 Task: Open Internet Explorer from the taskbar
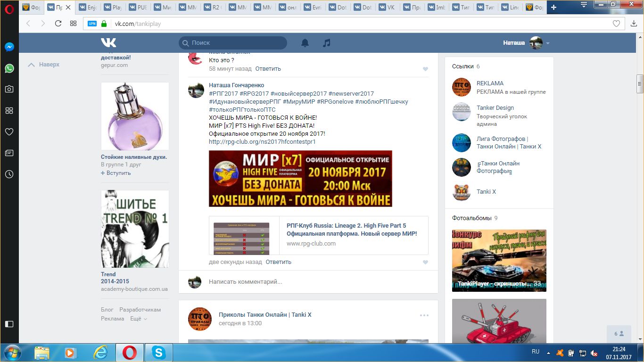(x=100, y=353)
